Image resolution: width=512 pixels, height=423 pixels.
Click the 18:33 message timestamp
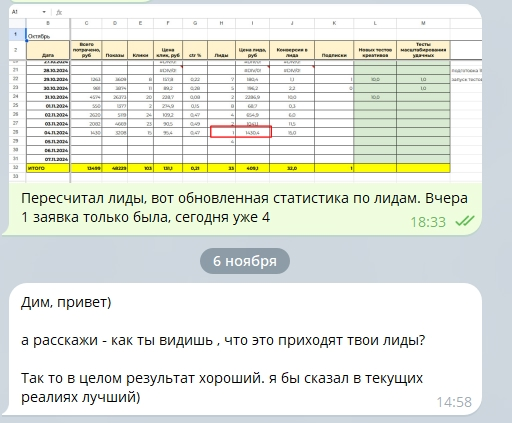coord(428,222)
